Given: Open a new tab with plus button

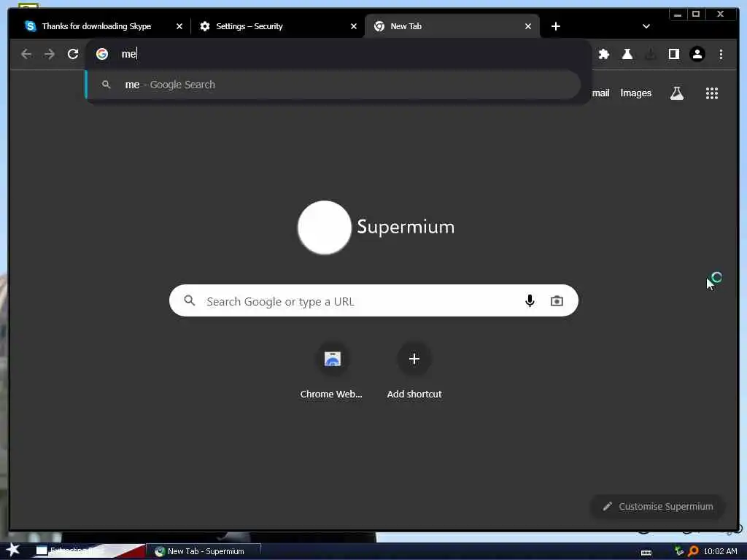Looking at the screenshot, I should (555, 26).
